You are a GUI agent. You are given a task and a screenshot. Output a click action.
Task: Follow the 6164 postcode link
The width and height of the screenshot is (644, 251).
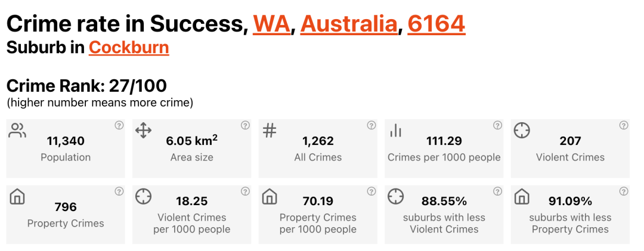tap(436, 24)
